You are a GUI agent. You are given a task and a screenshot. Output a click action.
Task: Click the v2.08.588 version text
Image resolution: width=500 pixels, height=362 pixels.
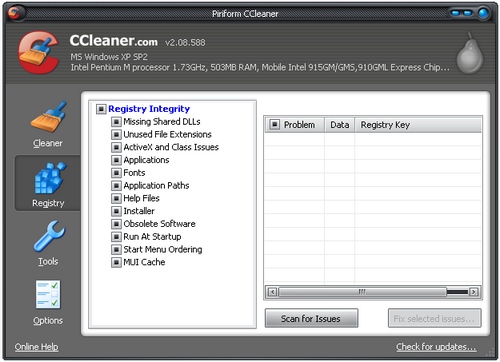[x=185, y=43]
